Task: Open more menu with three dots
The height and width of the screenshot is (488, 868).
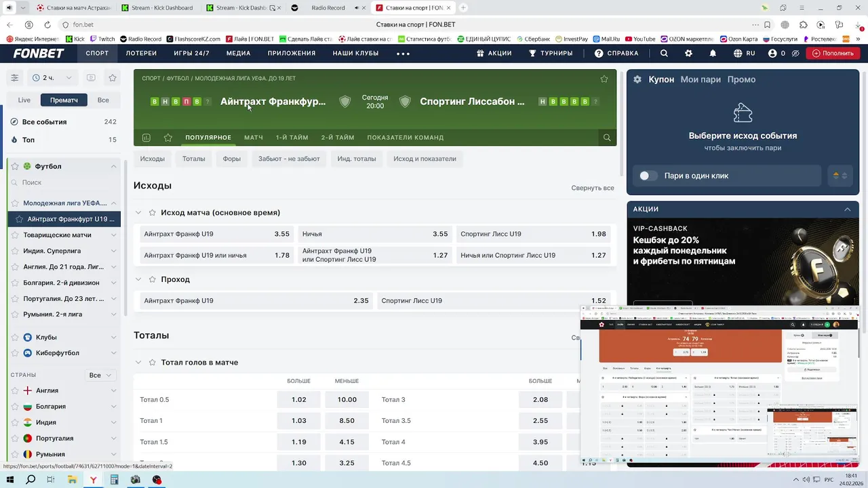Action: (403, 54)
